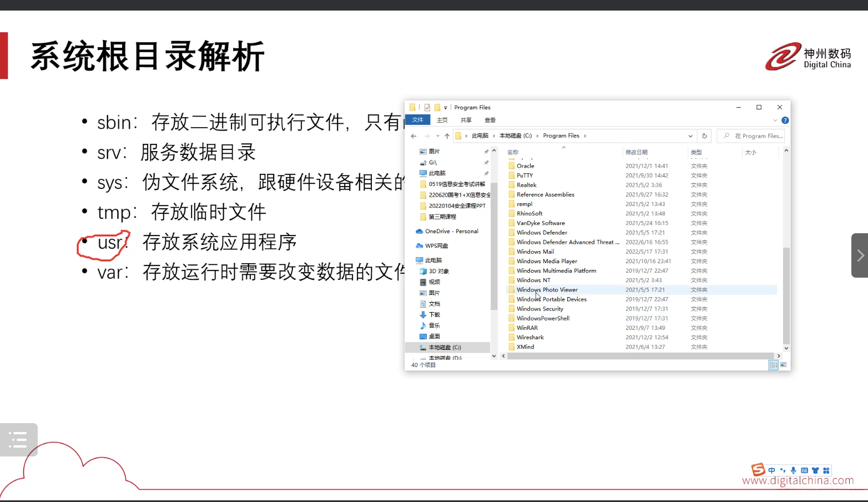This screenshot has height=502, width=868.
Task: Select the VanDyke Software folder
Action: click(541, 223)
